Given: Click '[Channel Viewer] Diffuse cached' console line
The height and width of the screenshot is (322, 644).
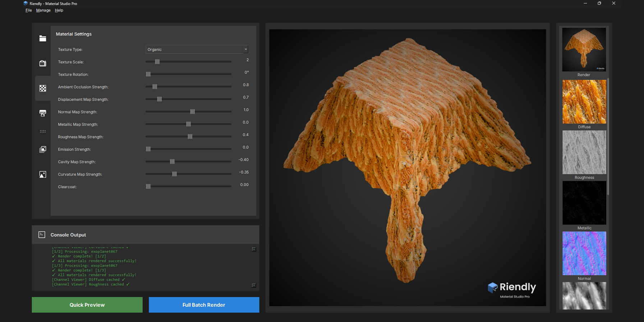Looking at the screenshot, I should pyautogui.click(x=89, y=280).
